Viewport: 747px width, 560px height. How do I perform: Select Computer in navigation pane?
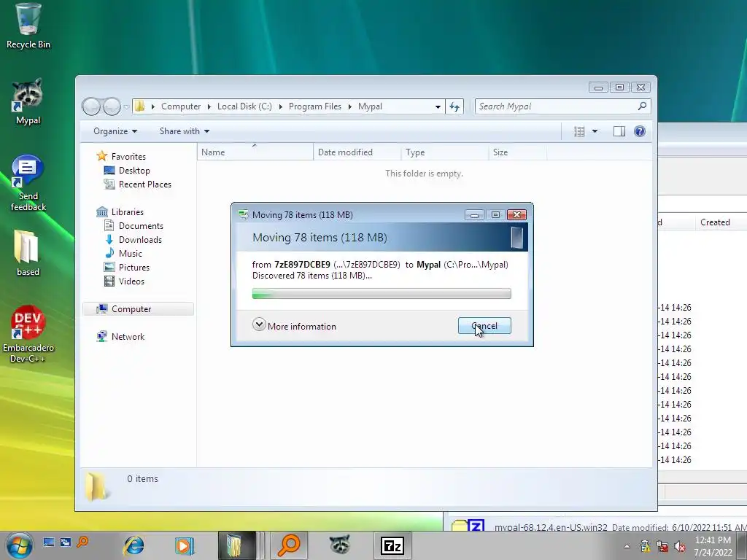click(138, 309)
